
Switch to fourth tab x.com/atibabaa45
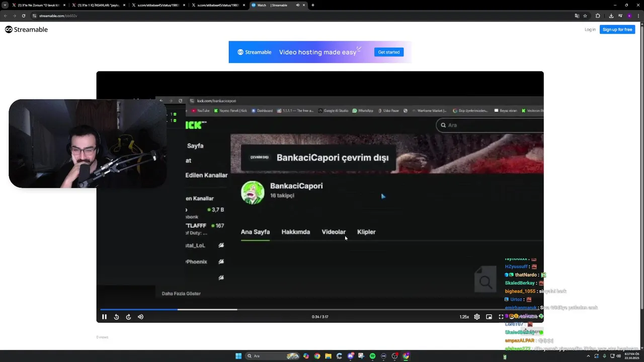pos(217,5)
